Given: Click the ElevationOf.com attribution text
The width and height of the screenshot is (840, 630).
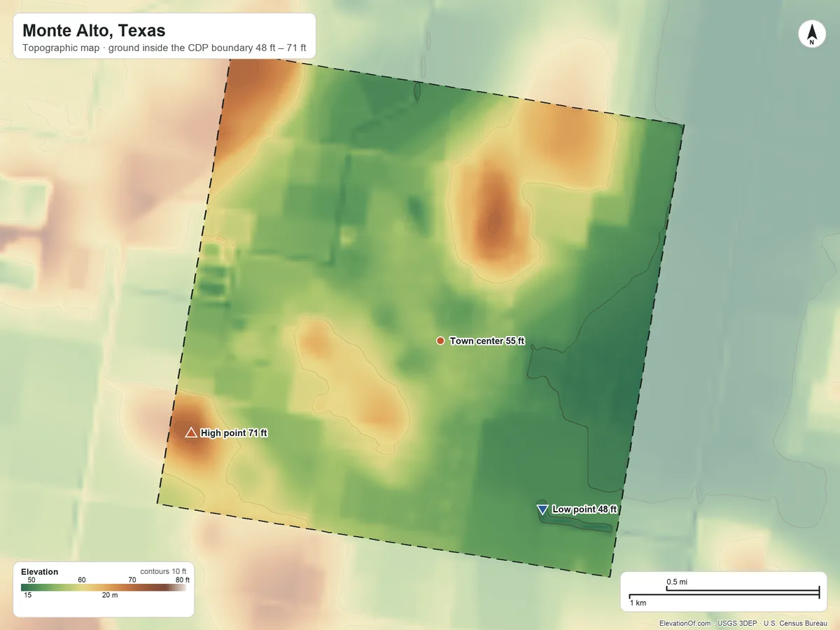Looking at the screenshot, I should pyautogui.click(x=685, y=624).
